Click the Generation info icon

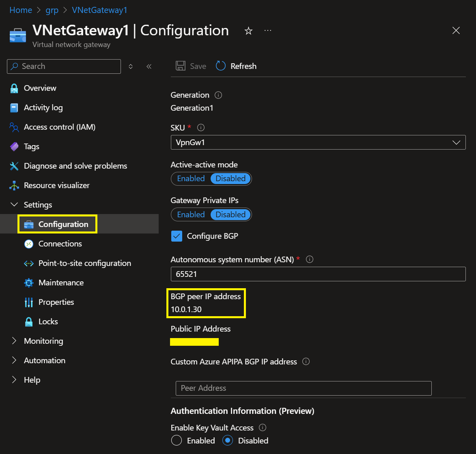coord(218,95)
